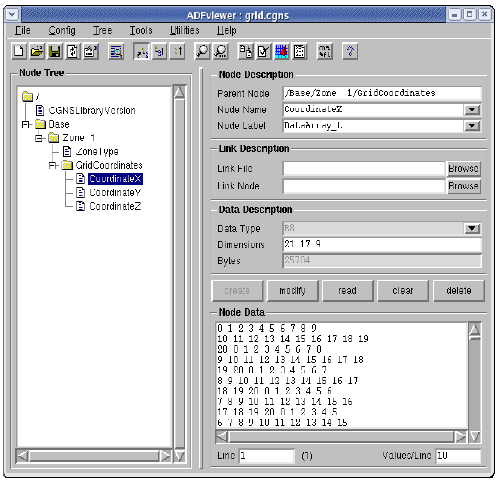Click the Check CGNS checkmark icon

click(x=264, y=51)
